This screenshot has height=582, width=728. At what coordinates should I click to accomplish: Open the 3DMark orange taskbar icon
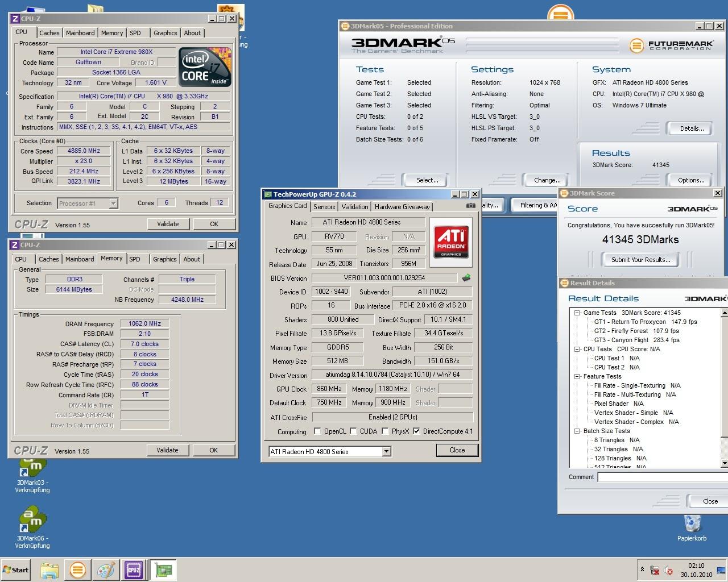click(77, 570)
